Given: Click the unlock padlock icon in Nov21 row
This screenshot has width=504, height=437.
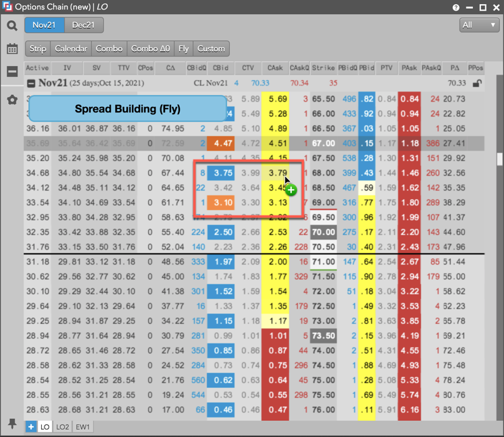Looking at the screenshot, I should pos(477,83).
